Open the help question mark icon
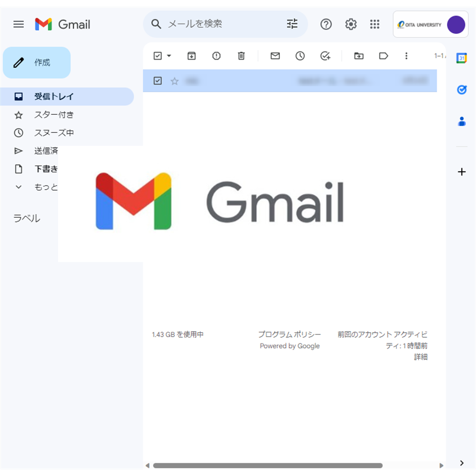This screenshot has height=476, width=476. pyautogui.click(x=326, y=24)
